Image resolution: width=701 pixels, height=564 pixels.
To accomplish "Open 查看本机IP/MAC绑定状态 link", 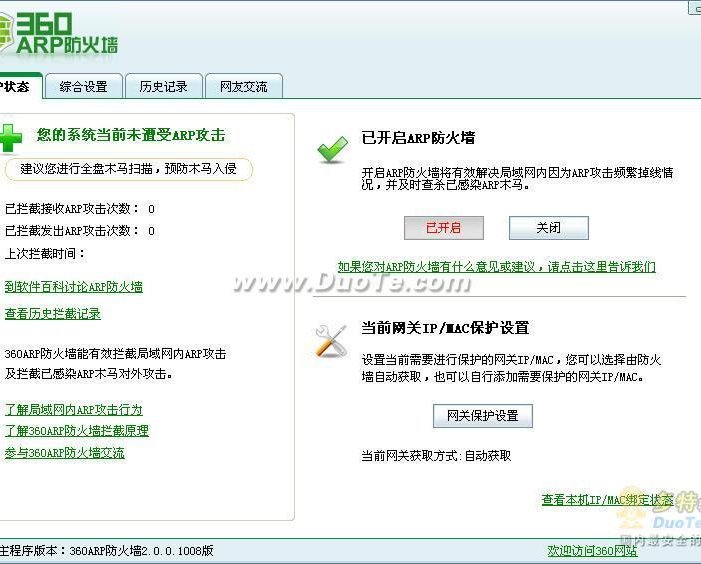I will (x=607, y=499).
